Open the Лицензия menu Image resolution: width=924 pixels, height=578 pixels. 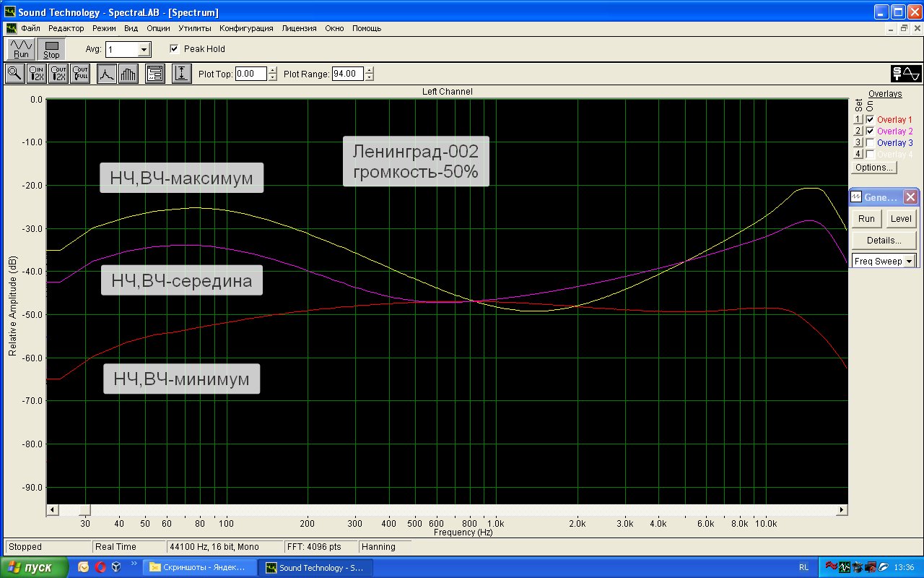[x=299, y=28]
